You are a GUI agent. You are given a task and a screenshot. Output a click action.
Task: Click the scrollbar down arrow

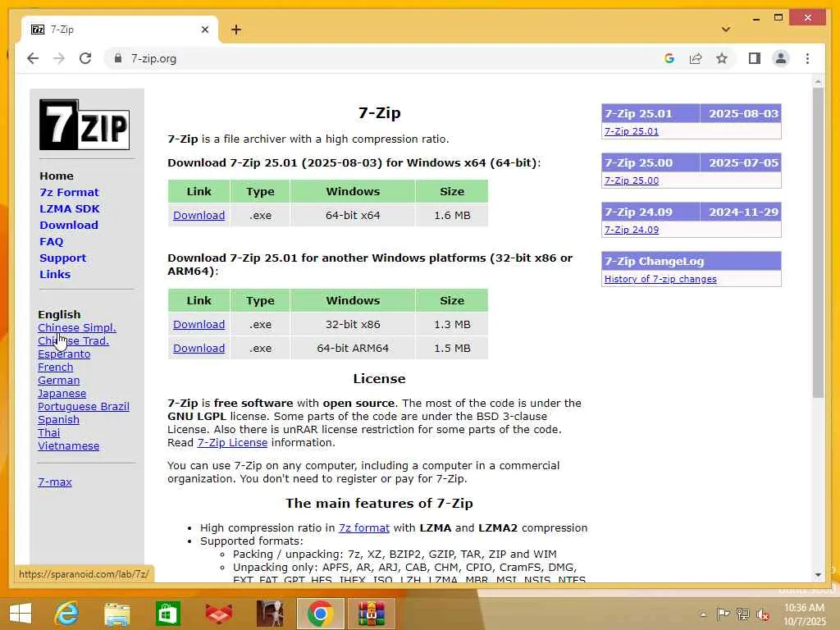point(818,575)
